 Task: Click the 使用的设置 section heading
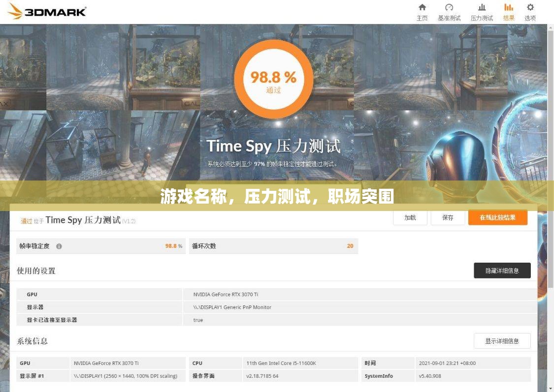point(36,271)
